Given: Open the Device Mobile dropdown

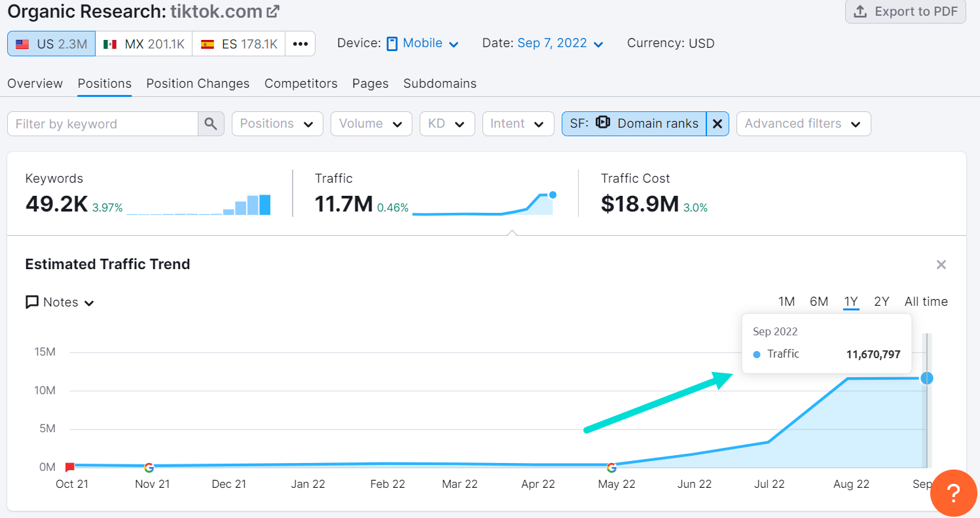Looking at the screenshot, I should 423,44.
